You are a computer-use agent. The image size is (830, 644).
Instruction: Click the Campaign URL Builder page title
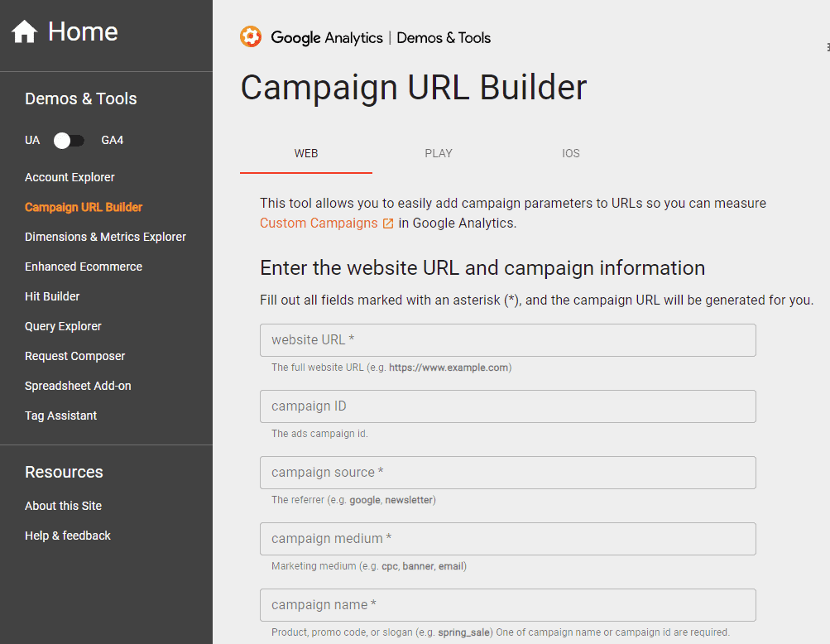[x=414, y=88]
